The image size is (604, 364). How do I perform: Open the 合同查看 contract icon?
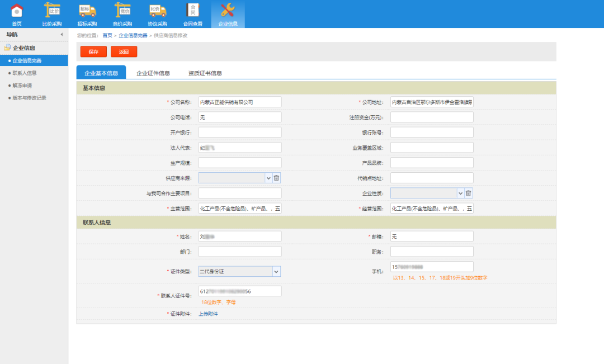pyautogui.click(x=192, y=11)
